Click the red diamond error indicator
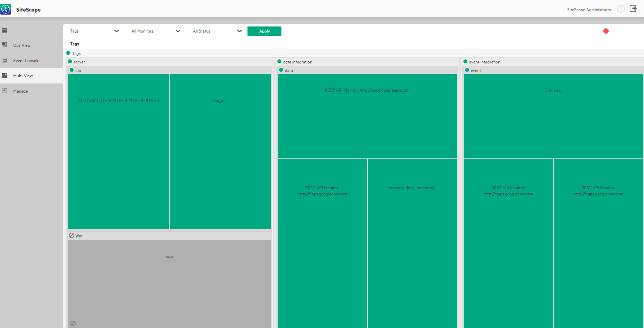Screen dimensions: 644x328 tap(606, 31)
